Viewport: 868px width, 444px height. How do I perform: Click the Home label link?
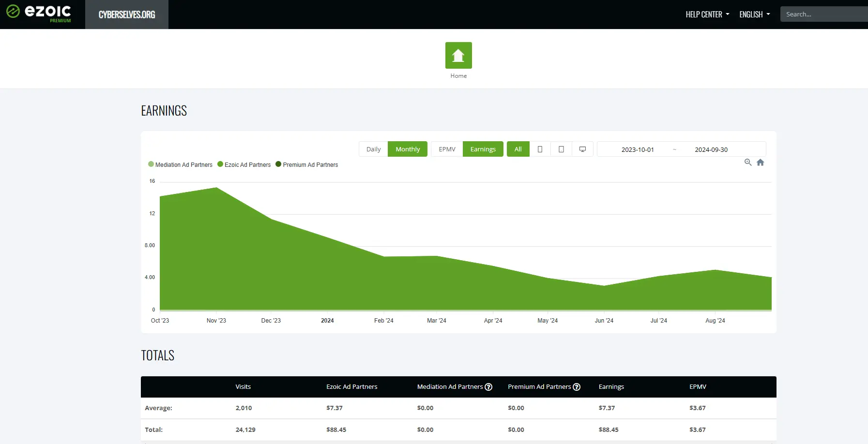point(458,76)
